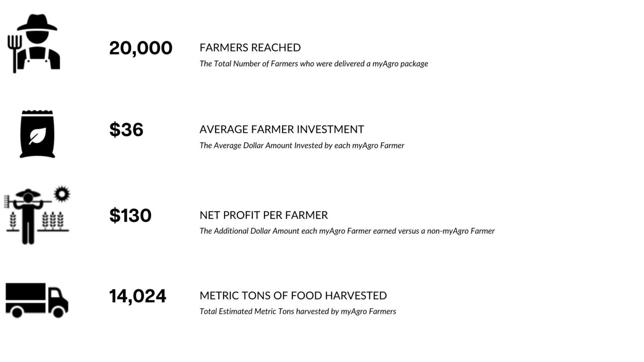Click the METRIC TONS OF FOOD HARVESTED heading

coord(293,295)
